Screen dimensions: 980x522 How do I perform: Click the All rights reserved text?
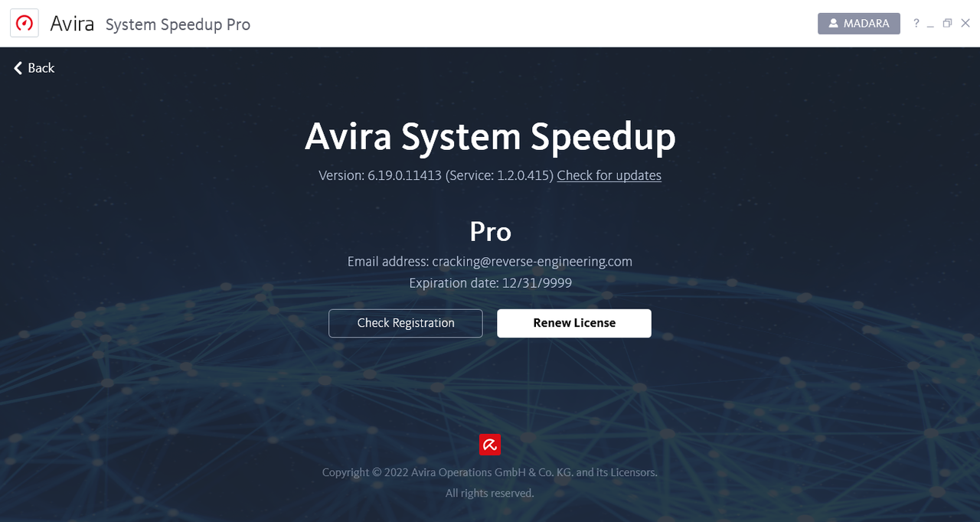[x=490, y=493]
